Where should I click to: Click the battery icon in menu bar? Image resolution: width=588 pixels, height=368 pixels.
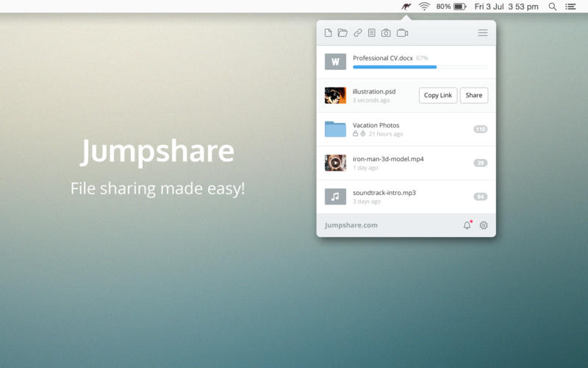click(460, 7)
